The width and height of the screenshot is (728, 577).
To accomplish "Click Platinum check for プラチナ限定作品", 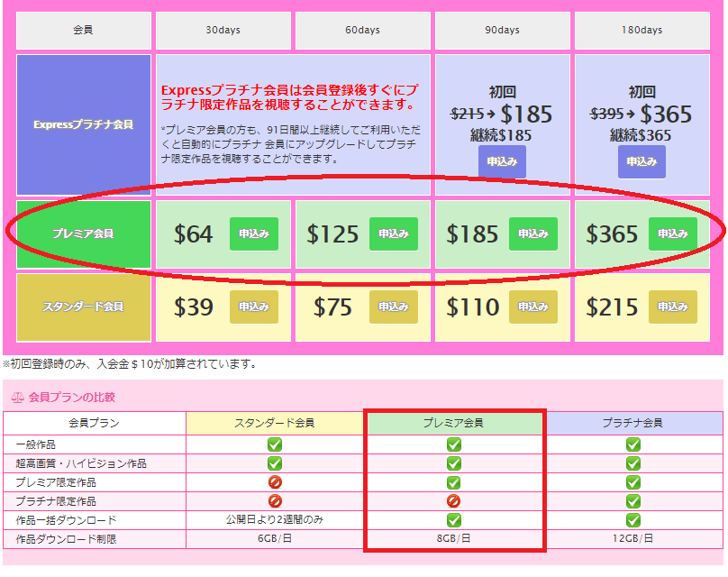I will point(633,501).
